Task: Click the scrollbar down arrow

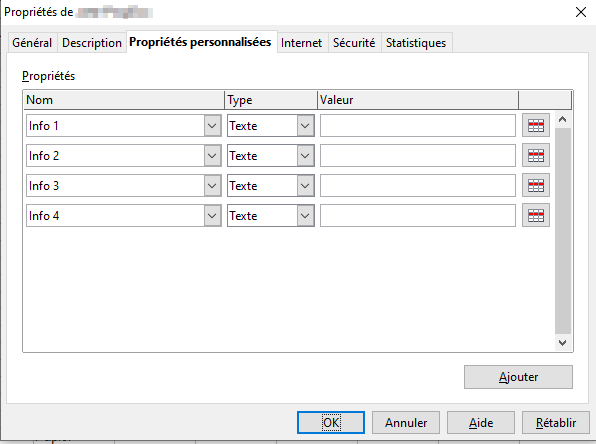Action: click(x=563, y=343)
